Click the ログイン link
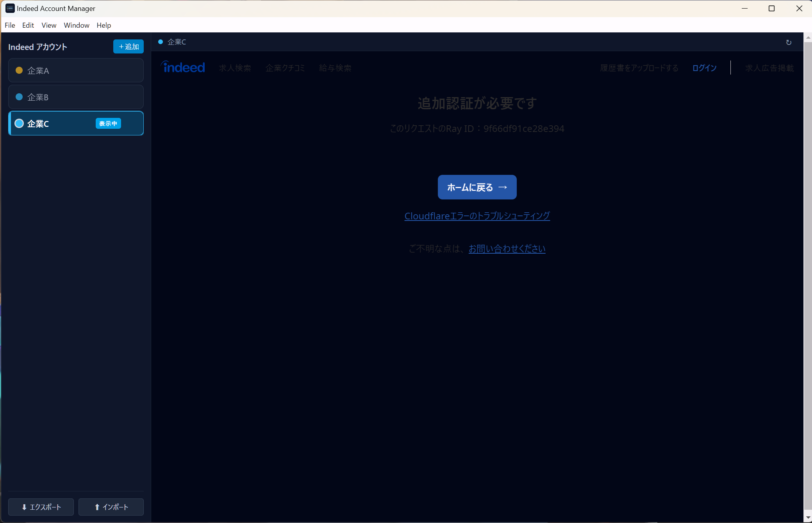 pos(704,68)
